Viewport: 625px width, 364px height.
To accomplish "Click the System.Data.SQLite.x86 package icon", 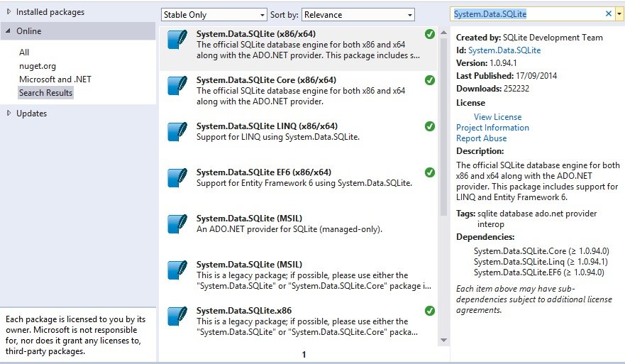I will point(177,316).
